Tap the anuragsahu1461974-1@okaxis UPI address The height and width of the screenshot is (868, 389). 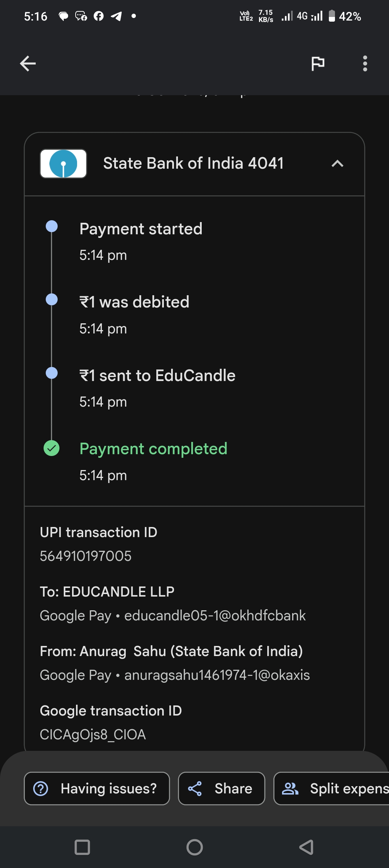(217, 675)
